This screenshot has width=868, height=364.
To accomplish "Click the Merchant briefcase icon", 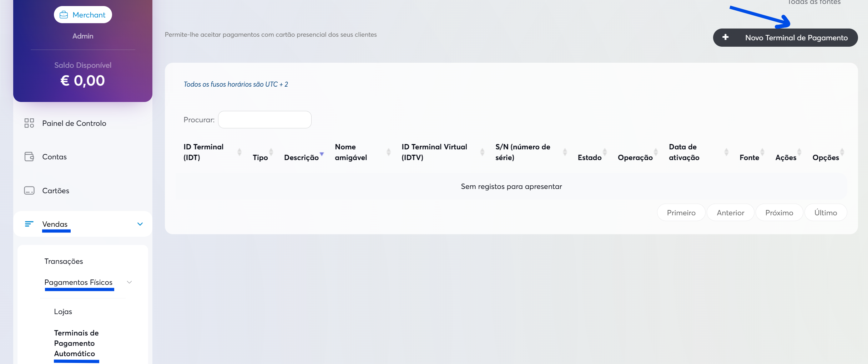I will (64, 15).
